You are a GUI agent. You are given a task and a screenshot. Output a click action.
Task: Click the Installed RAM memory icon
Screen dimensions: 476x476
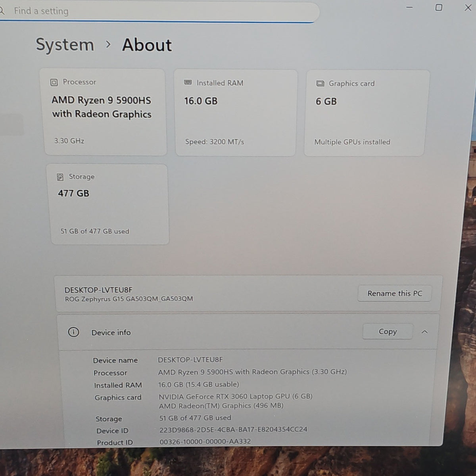point(188,83)
